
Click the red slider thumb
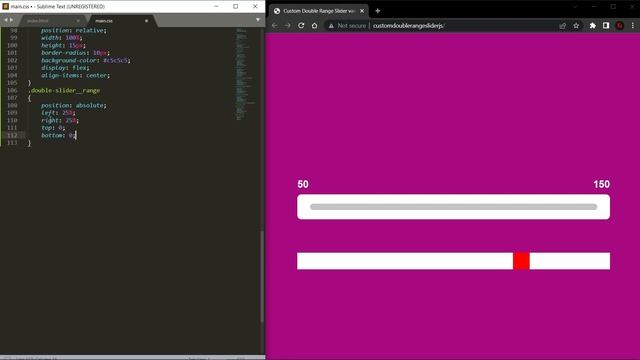click(x=521, y=261)
